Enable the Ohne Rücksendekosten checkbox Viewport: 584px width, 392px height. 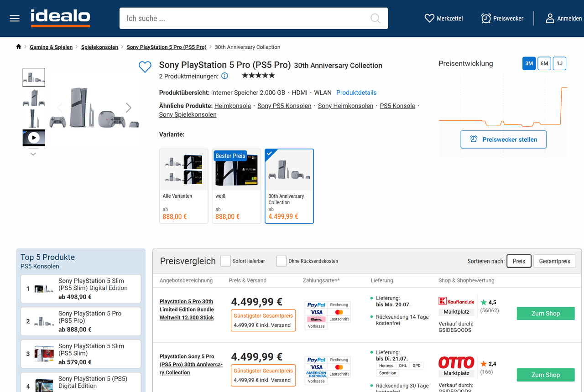[282, 261]
